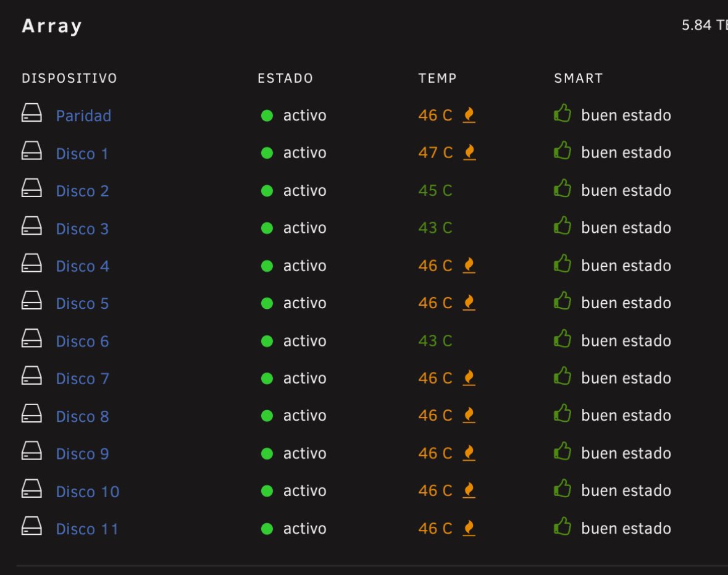
Task: Click the SMART column header
Action: pos(579,78)
